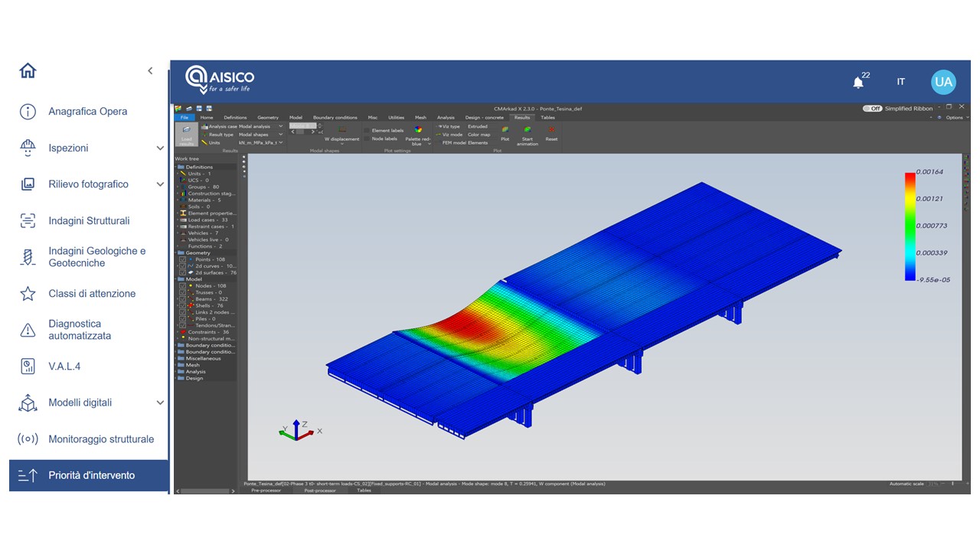Toggle the Simplified Ribbon switch
Viewport: 980px width, 551px height.
tap(872, 109)
